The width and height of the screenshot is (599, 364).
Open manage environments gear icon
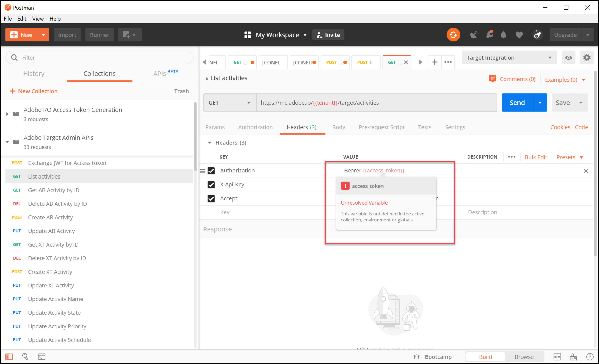(586, 57)
